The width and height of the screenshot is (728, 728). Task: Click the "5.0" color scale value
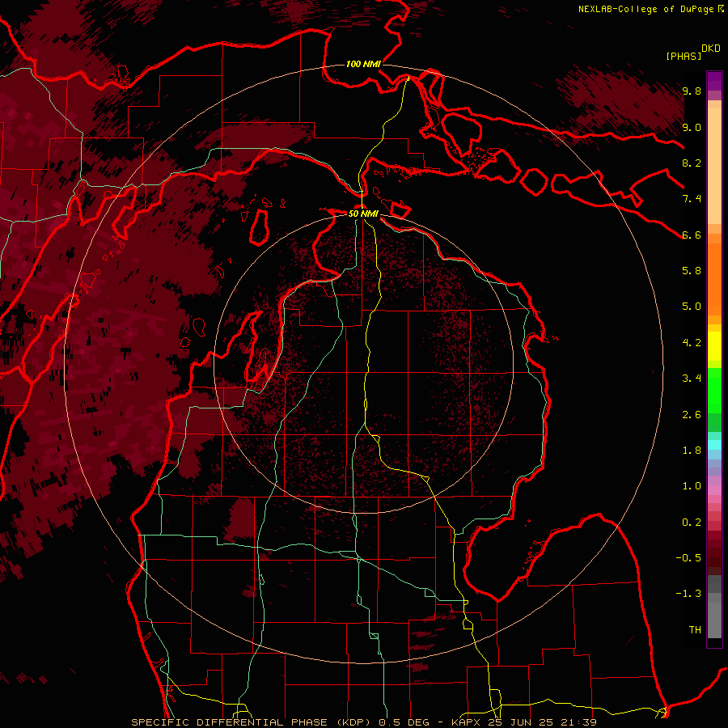pyautogui.click(x=692, y=307)
